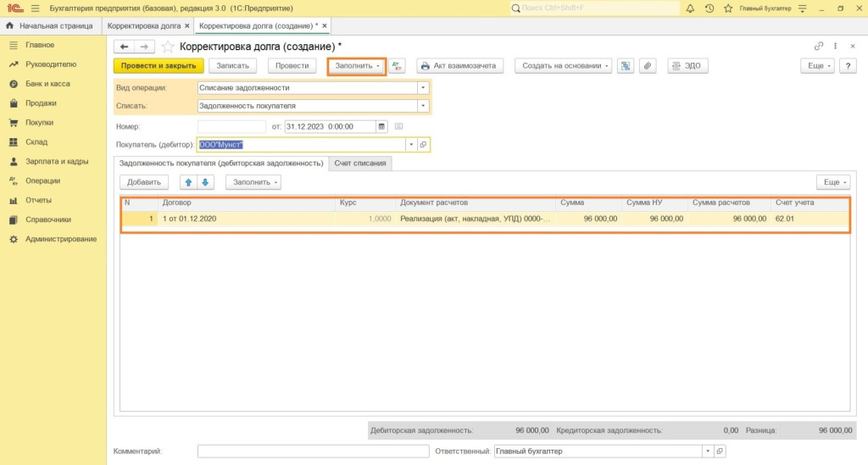Open Банк и касса section
The image size is (868, 465).
47,84
